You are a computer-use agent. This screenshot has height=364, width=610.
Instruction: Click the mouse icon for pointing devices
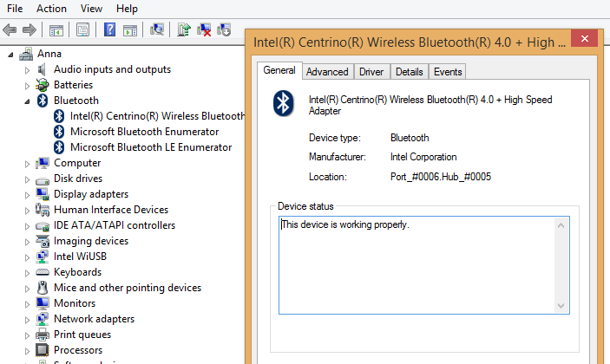(x=43, y=288)
